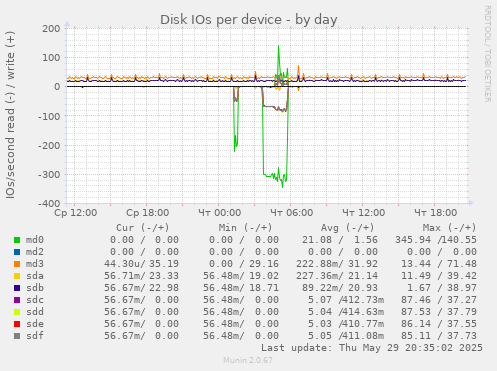Click the sdc legend label

click(x=35, y=300)
